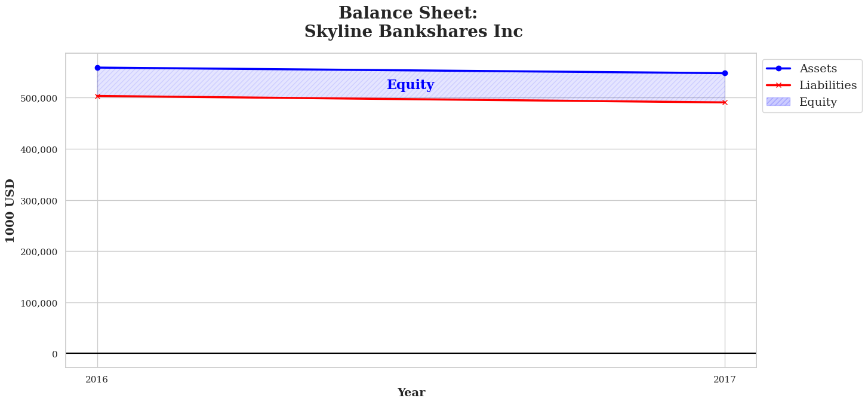868x404 pixels.
Task: Click the blue Equity label inside the chart
Action: (x=410, y=85)
